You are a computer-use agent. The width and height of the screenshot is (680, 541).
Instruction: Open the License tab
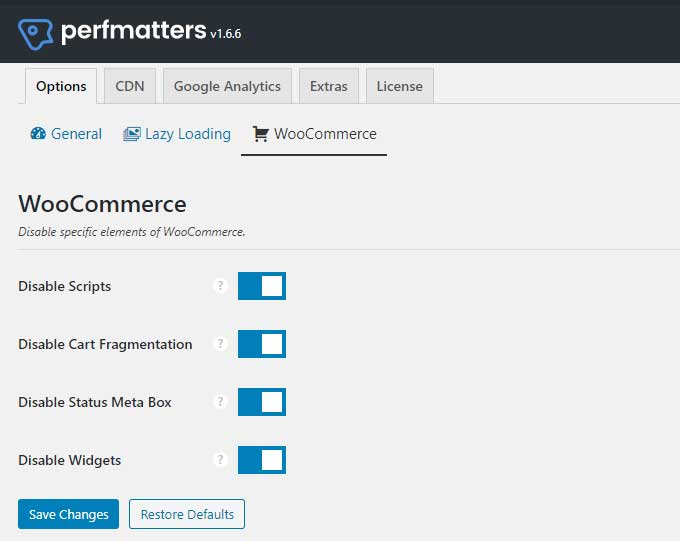399,86
